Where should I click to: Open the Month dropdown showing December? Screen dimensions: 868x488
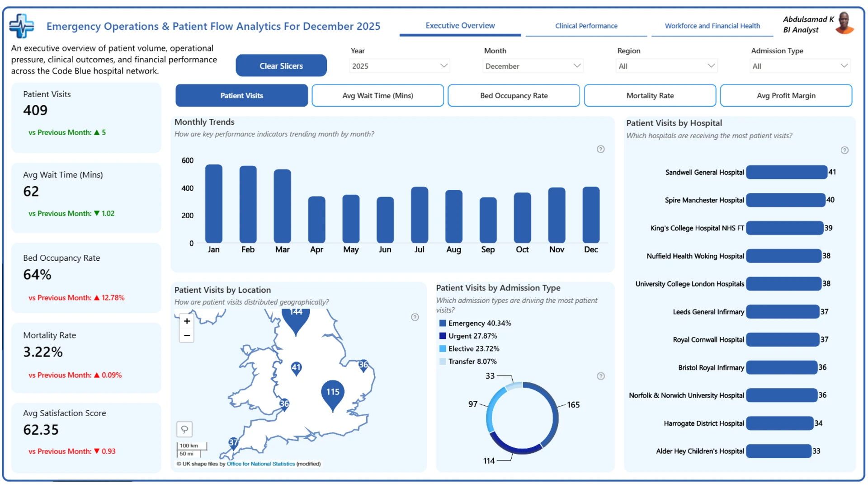tap(533, 66)
